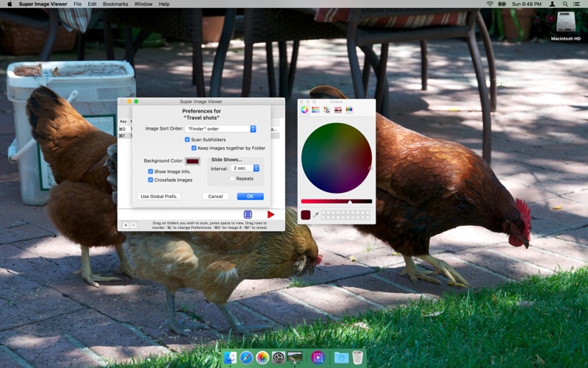This screenshot has height=368, width=588.
Task: Select the color wheel picker tab
Action: tap(304, 110)
